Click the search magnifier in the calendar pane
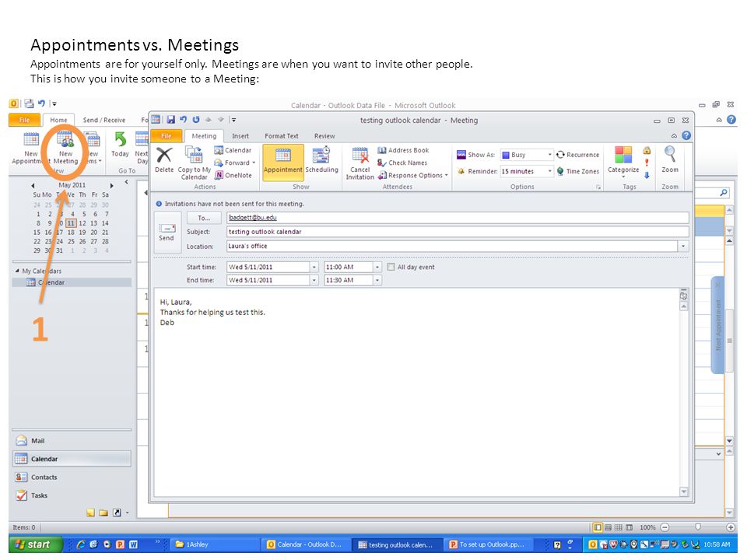The width and height of the screenshot is (747, 560). (x=724, y=192)
